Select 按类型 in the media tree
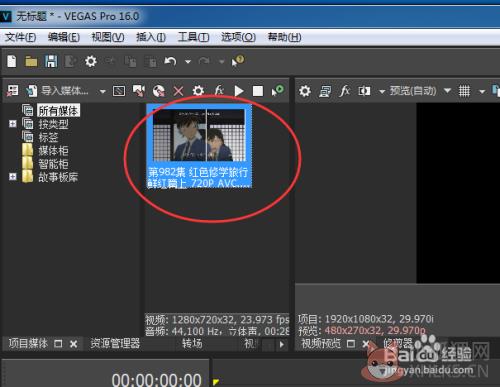The width and height of the screenshot is (500, 387). (53, 124)
